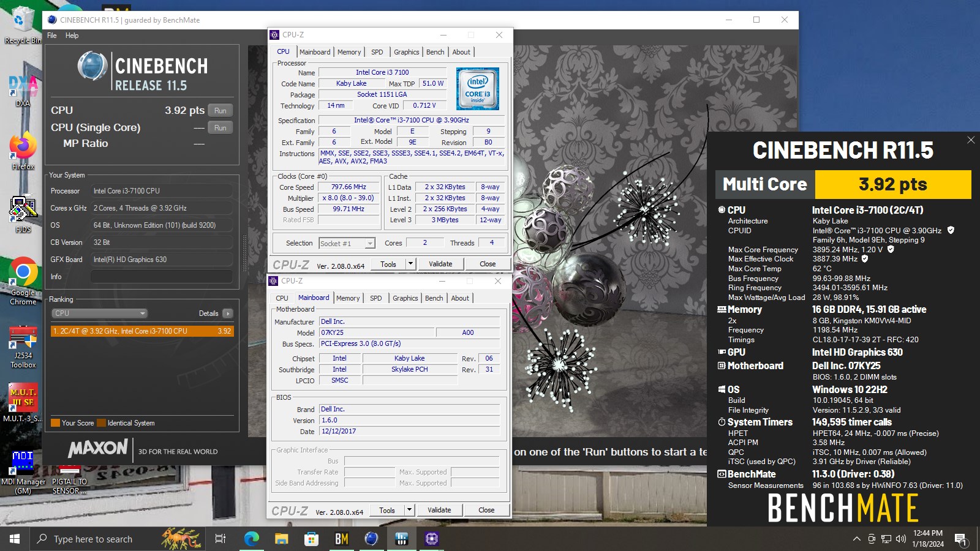Open the FJDS desktop shortcut
Image resolution: width=980 pixels, height=551 pixels.
(x=23, y=214)
